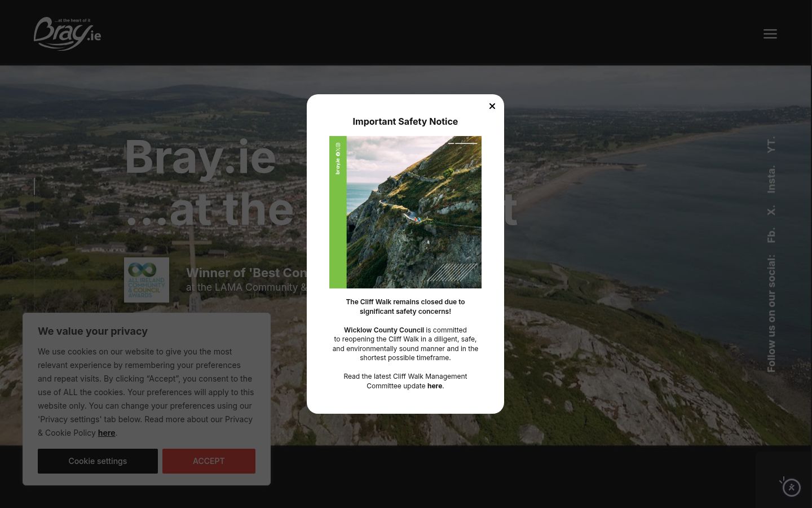Click the "Winner of 'Best Con" award text
This screenshot has width=812, height=508.
tap(246, 273)
